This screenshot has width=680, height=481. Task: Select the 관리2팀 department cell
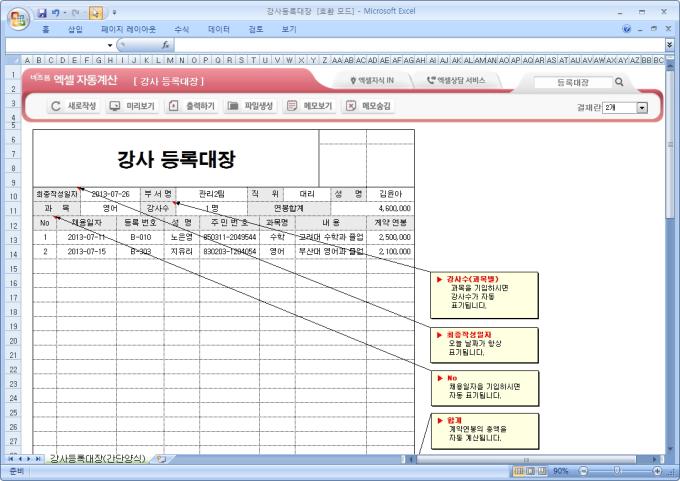click(212, 194)
